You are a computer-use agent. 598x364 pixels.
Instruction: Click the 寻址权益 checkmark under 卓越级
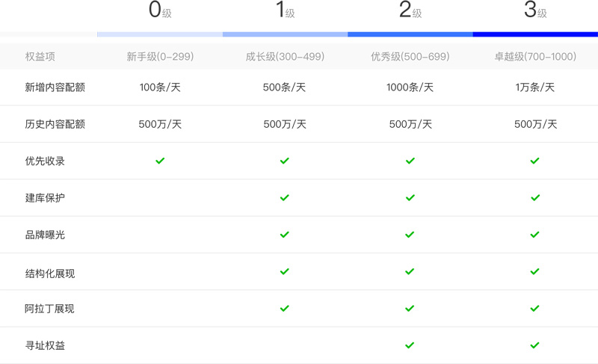(x=534, y=345)
